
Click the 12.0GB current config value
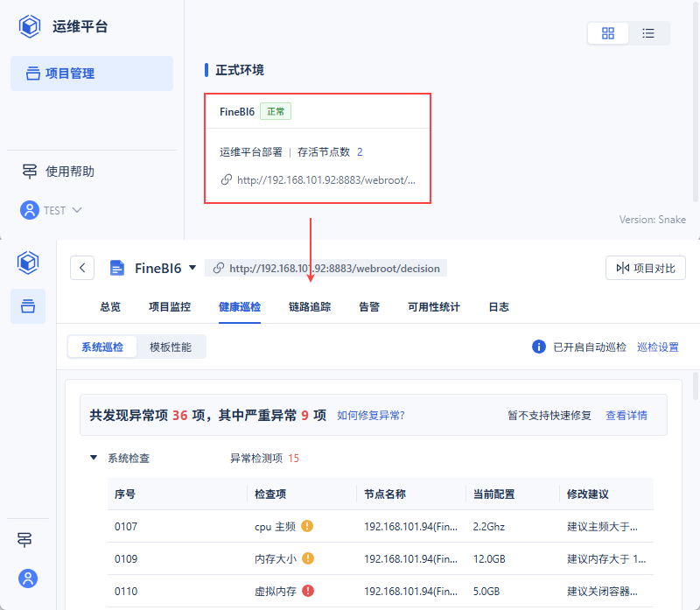489,558
